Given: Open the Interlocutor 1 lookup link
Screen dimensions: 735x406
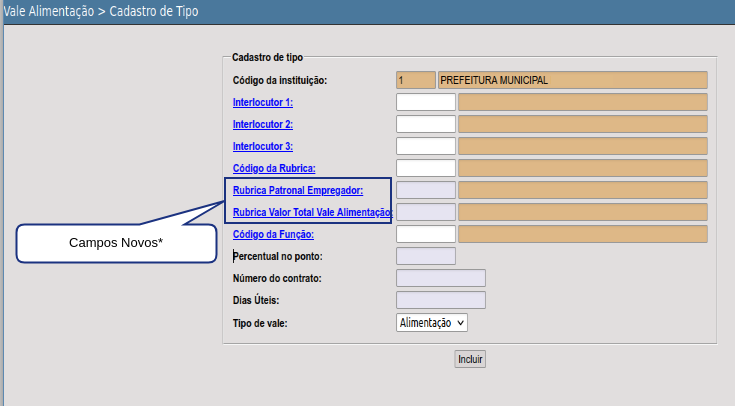Looking at the screenshot, I should click(x=262, y=102).
